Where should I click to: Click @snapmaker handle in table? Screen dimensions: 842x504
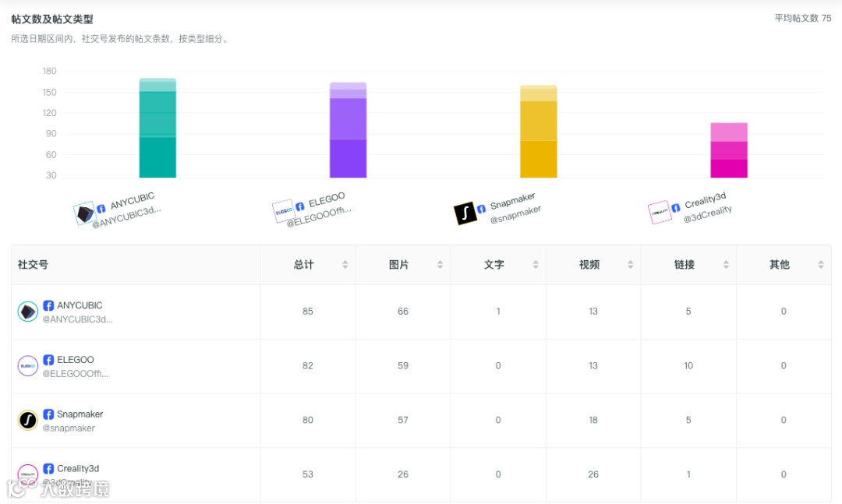point(69,428)
